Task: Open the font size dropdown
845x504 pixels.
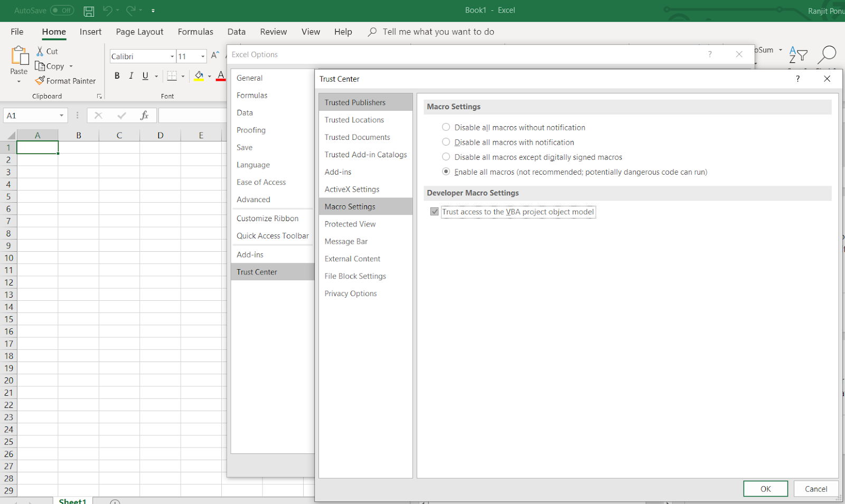Action: point(202,56)
